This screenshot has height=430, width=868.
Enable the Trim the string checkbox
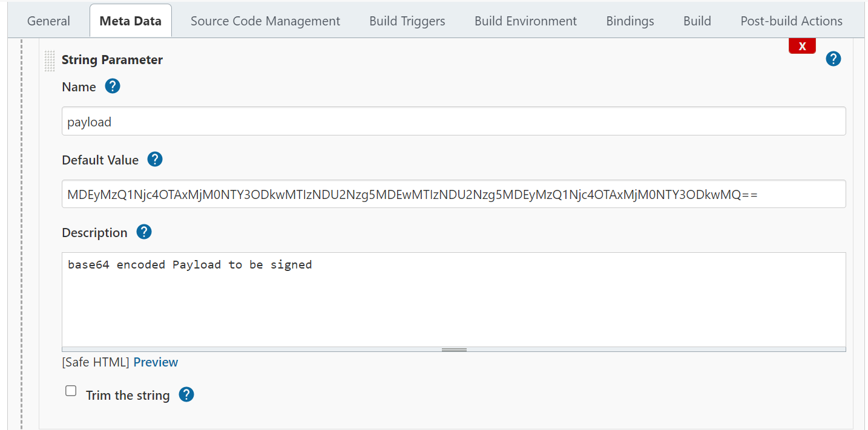click(71, 391)
